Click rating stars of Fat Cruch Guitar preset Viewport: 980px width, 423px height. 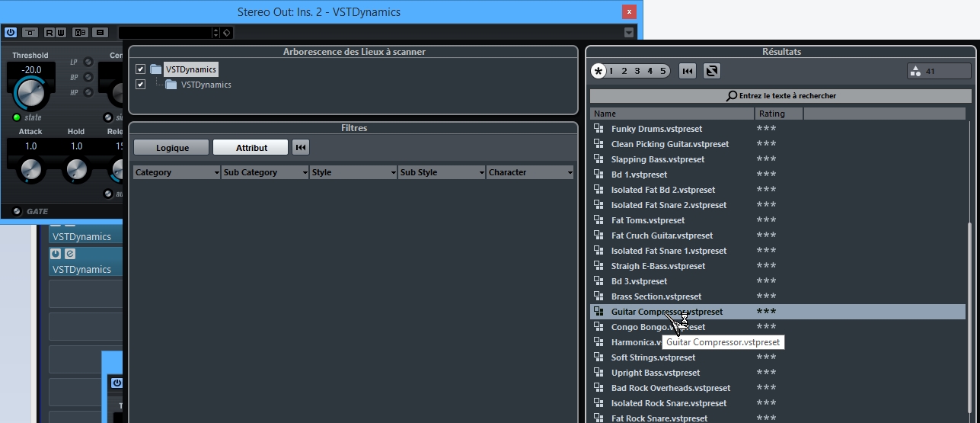click(x=766, y=235)
